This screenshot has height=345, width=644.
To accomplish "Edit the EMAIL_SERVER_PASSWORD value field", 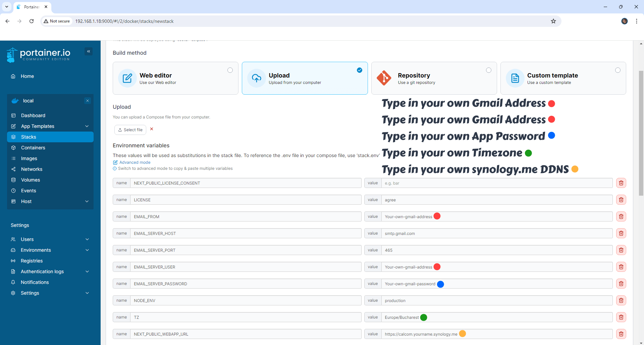I will (x=497, y=284).
